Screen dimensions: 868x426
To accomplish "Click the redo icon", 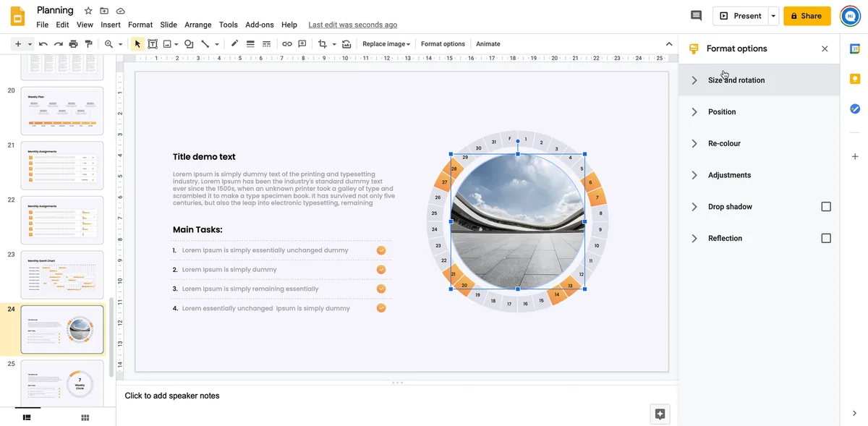I will pos(59,44).
